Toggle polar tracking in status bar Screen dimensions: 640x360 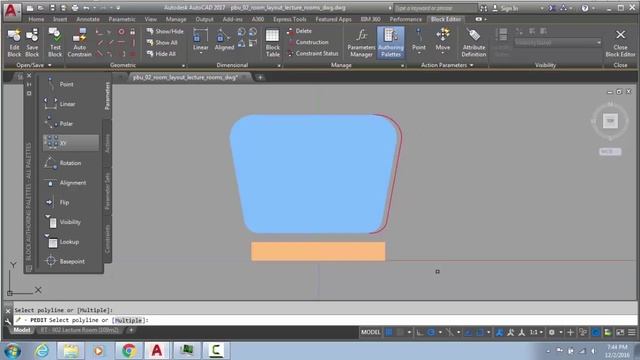tap(431, 332)
